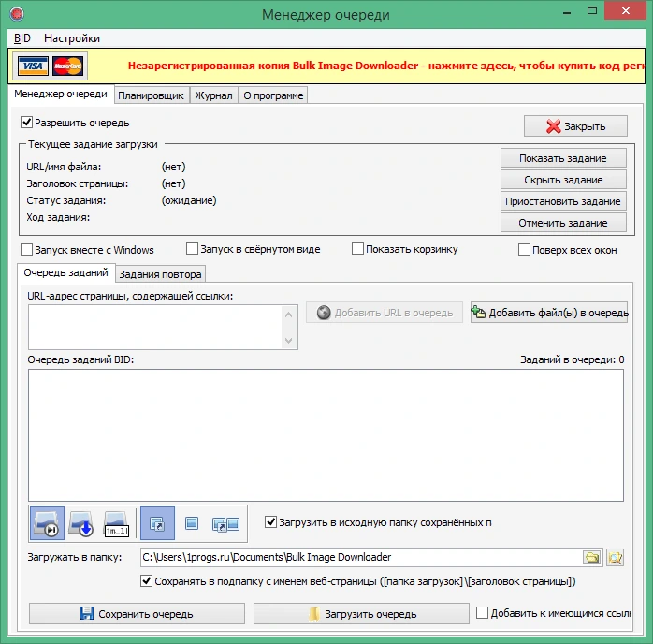Image resolution: width=653 pixels, height=644 pixels.
Task: Click the image-with-blue-down-arrow toolbar button
Action: 80,523
